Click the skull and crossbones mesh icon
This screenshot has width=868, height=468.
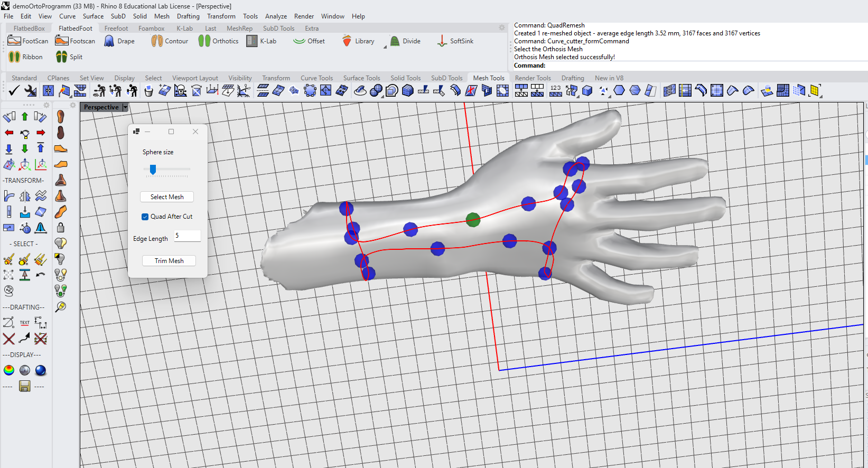(180, 91)
